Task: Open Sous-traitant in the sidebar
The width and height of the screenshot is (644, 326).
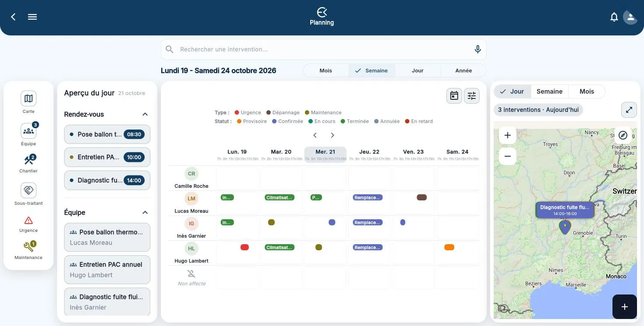Action: click(28, 194)
